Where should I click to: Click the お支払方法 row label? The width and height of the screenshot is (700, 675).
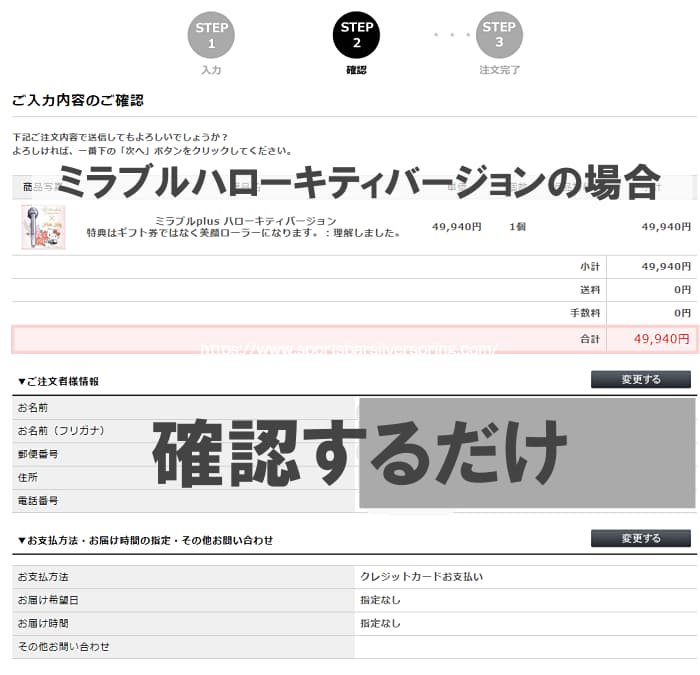click(x=43, y=577)
